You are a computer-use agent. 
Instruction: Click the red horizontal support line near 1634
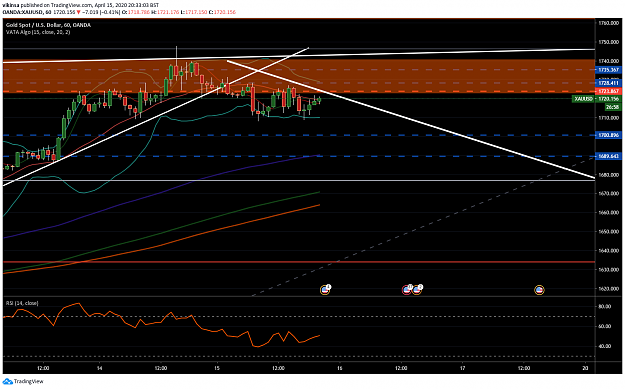(x=299, y=262)
